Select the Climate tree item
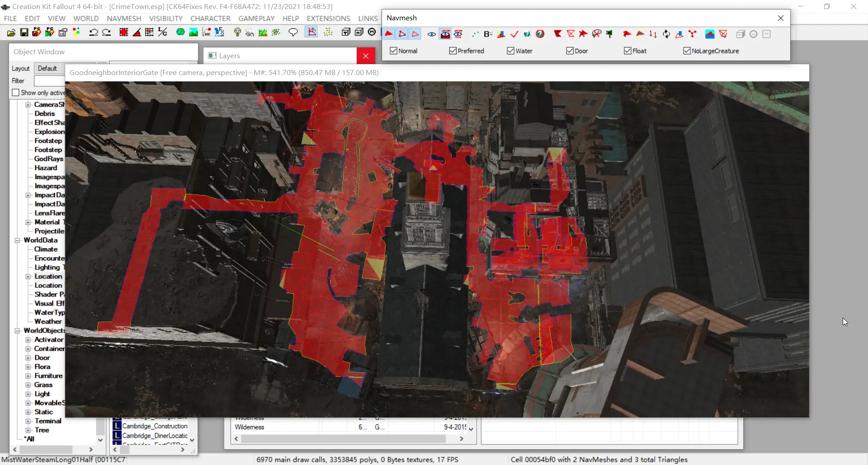This screenshot has height=465, width=868. coord(46,249)
